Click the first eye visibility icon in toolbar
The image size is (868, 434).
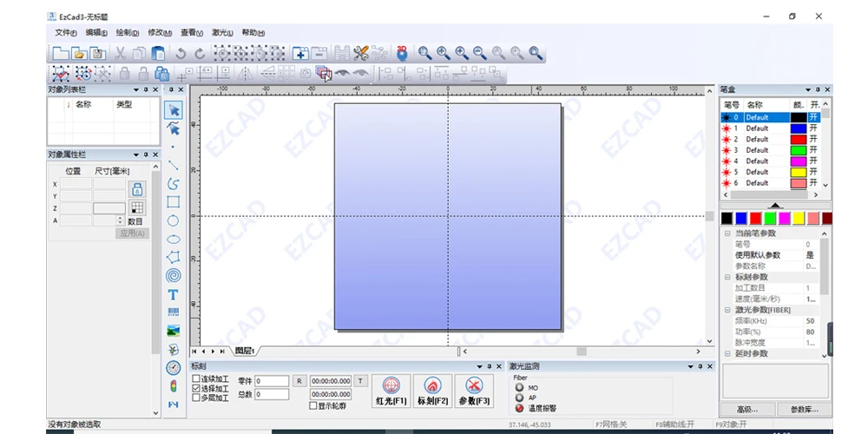tap(342, 73)
